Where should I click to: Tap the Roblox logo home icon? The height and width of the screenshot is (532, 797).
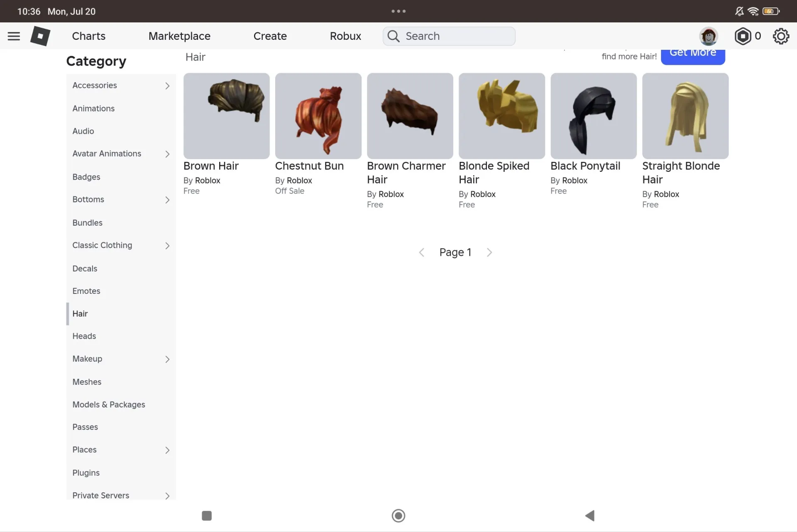[40, 36]
